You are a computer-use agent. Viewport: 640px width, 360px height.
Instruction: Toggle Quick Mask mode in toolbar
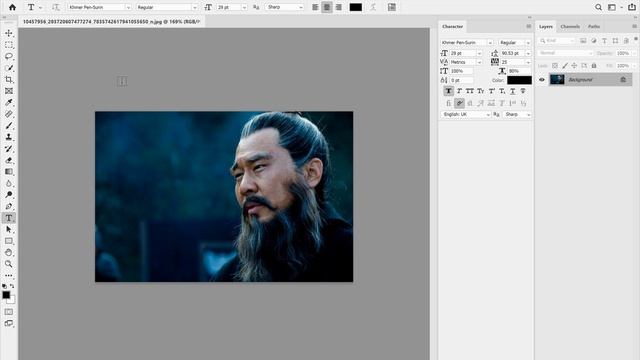9,312
